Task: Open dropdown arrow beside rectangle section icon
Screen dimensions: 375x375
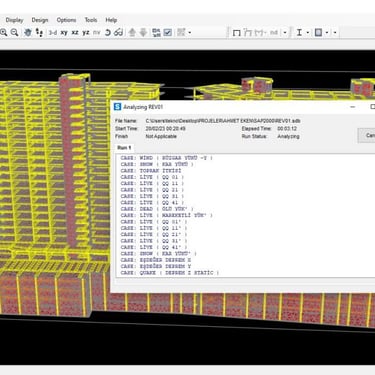Action: [x=327, y=32]
